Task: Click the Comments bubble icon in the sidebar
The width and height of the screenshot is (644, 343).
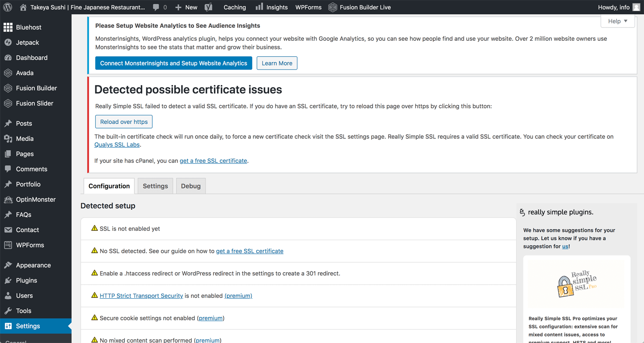Action: pos(8,169)
